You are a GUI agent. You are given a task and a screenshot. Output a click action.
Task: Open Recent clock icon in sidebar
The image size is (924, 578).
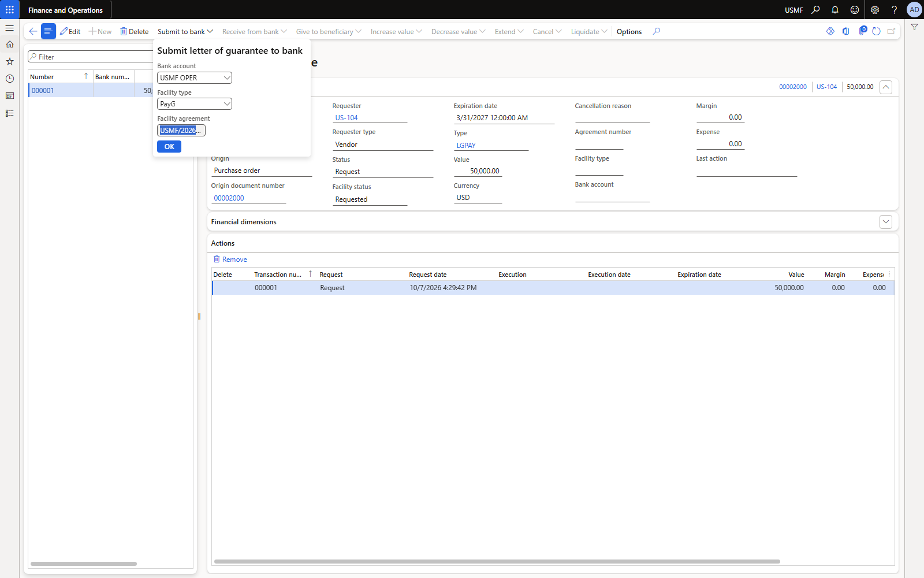[10, 79]
